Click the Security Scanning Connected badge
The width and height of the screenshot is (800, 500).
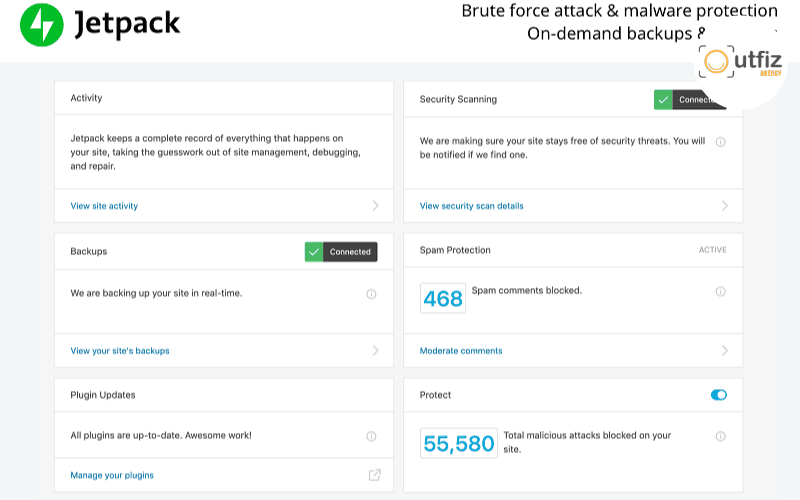[x=690, y=99]
